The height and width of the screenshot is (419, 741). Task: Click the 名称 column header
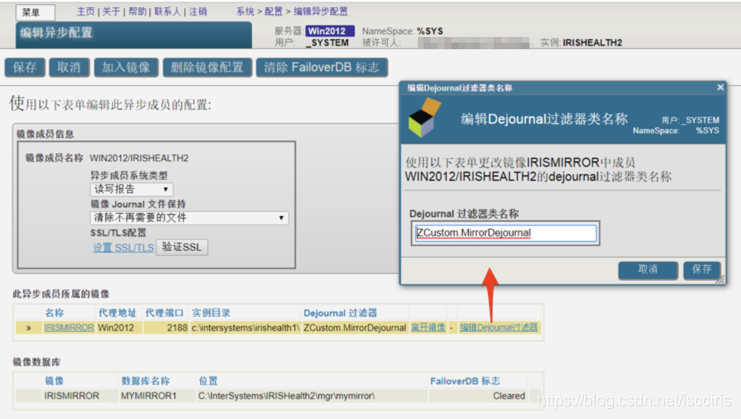tap(54, 313)
